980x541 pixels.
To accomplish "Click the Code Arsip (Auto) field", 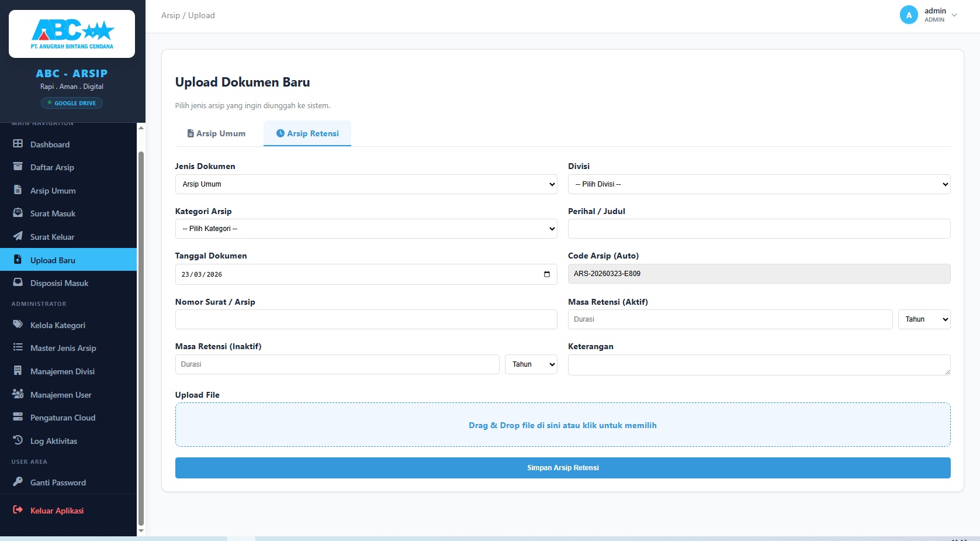I will [x=759, y=274].
